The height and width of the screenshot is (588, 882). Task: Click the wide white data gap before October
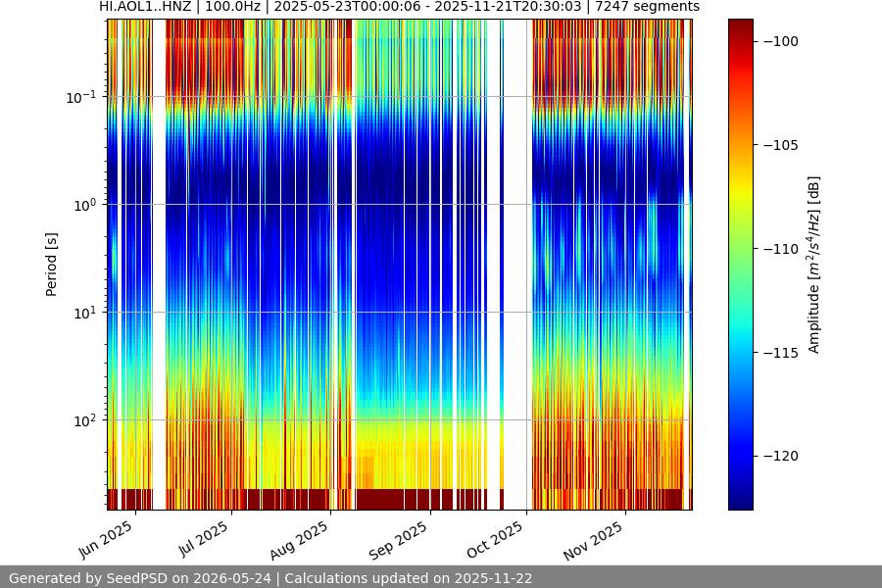click(x=515, y=265)
